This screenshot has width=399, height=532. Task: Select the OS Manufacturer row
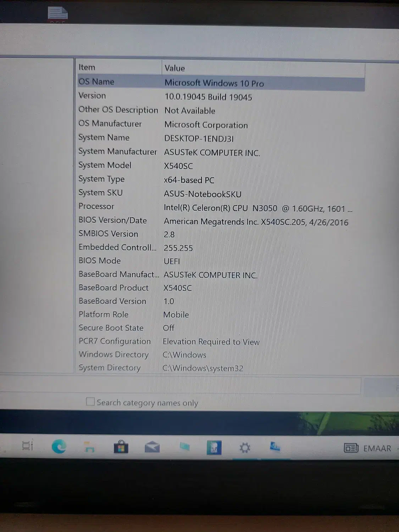click(x=221, y=124)
